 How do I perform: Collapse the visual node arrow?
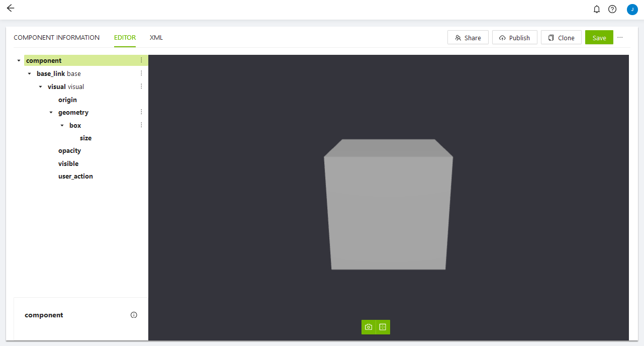40,87
